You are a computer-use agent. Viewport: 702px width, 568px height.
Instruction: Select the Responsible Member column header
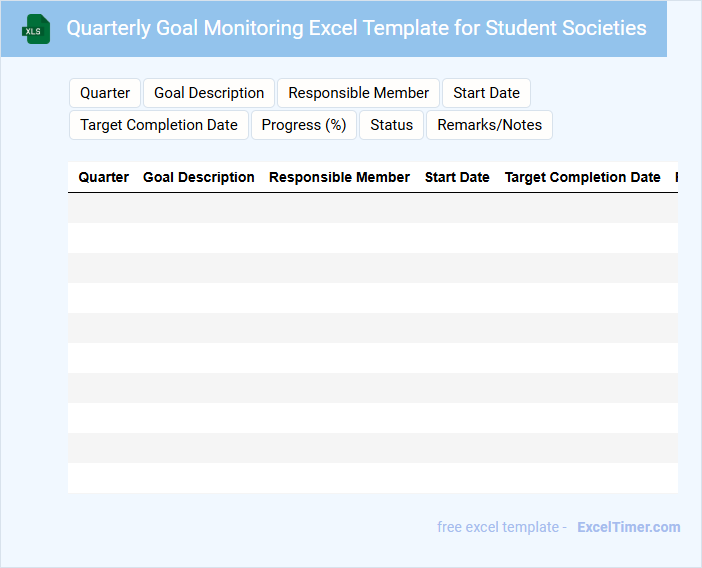[339, 177]
